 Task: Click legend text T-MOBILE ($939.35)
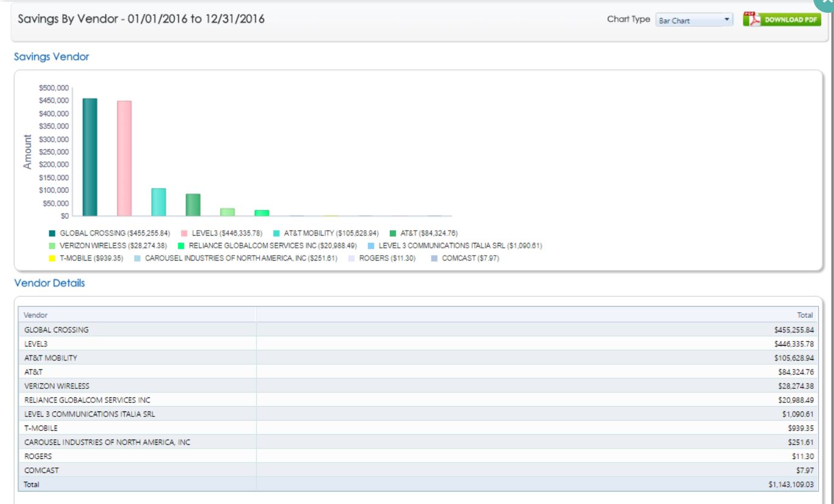coord(91,259)
